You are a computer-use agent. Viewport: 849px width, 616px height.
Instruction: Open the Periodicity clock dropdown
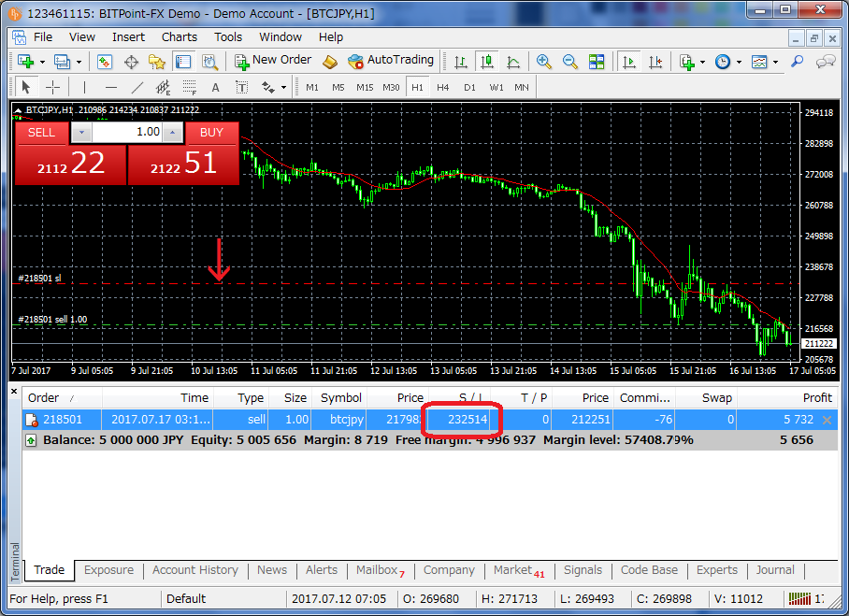tap(727, 62)
